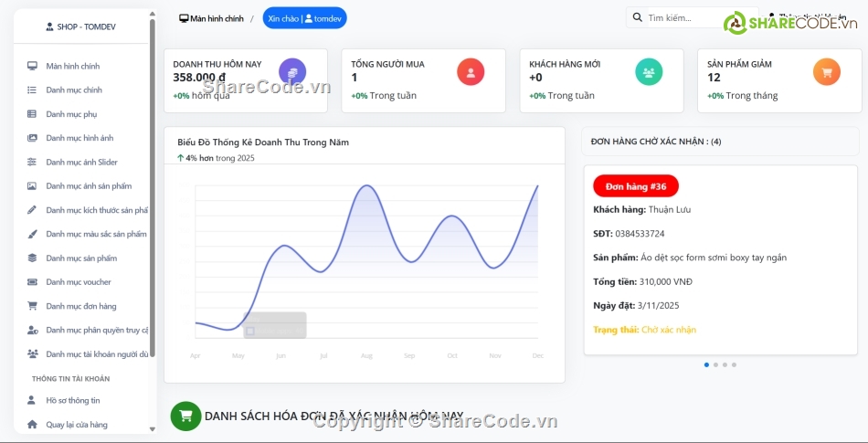Click the monitor icon beside Màn hình chính in sidebar

tap(32, 66)
